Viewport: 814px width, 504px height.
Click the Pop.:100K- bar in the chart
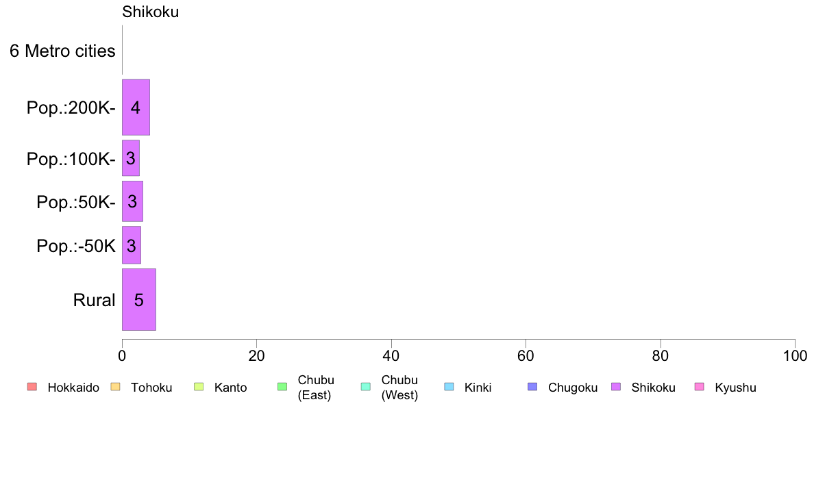pos(130,158)
